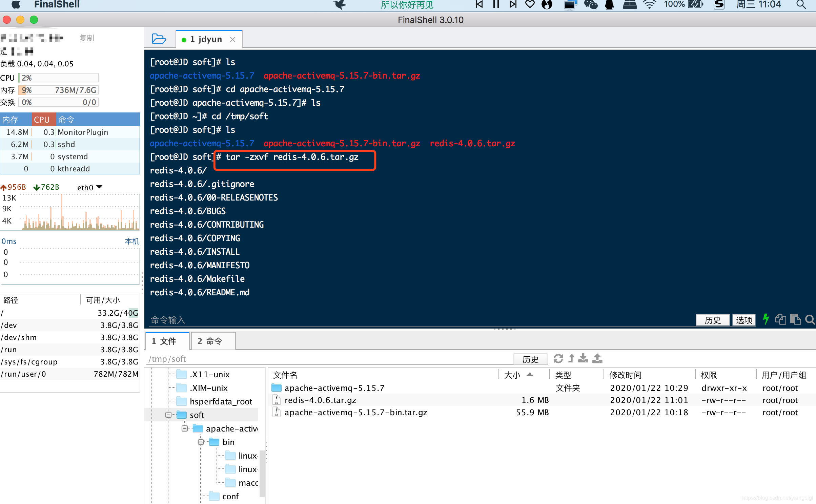The width and height of the screenshot is (816, 504).
Task: Open terminal search magnifier icon
Action: tap(810, 319)
